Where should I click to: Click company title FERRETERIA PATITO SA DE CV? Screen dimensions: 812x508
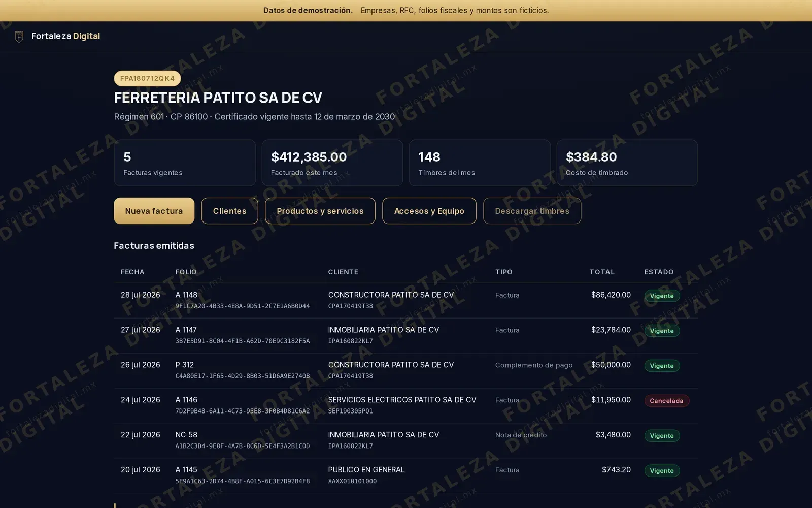pos(218,98)
